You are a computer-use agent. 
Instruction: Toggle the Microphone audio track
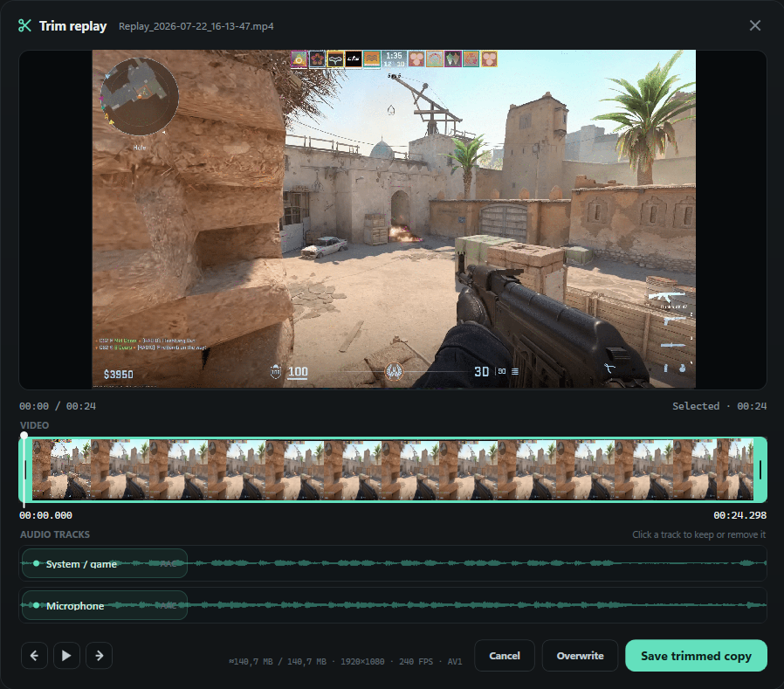tap(105, 605)
